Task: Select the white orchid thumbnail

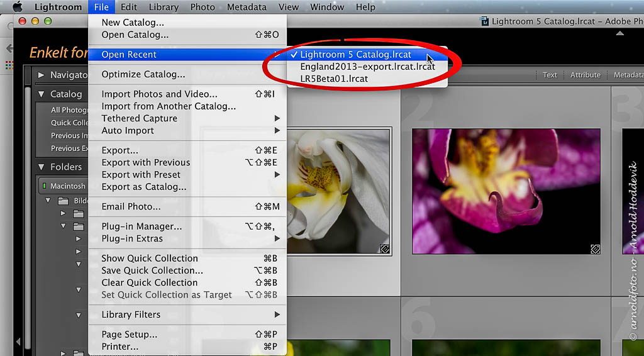Action: [x=338, y=191]
